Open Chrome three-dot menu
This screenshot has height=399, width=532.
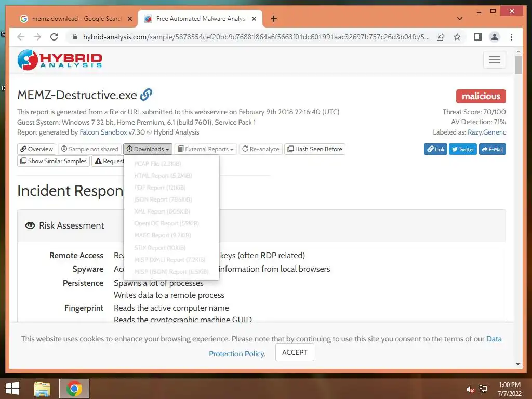click(511, 37)
